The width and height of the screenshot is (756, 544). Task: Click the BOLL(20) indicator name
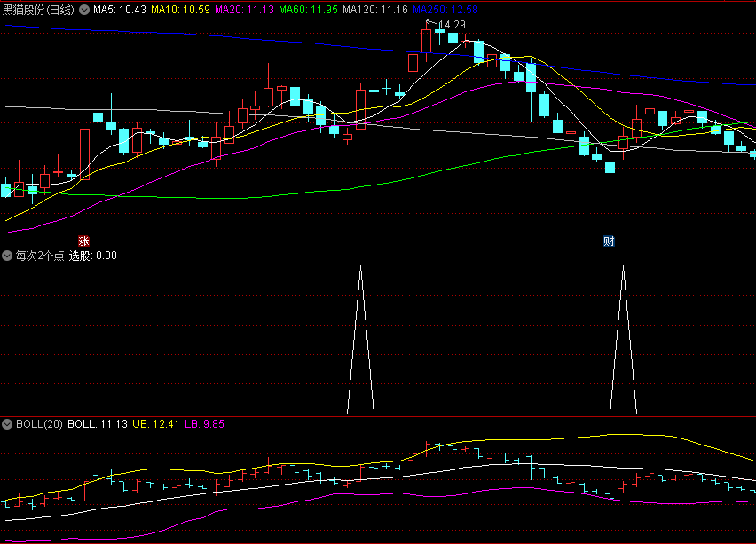[x=40, y=424]
